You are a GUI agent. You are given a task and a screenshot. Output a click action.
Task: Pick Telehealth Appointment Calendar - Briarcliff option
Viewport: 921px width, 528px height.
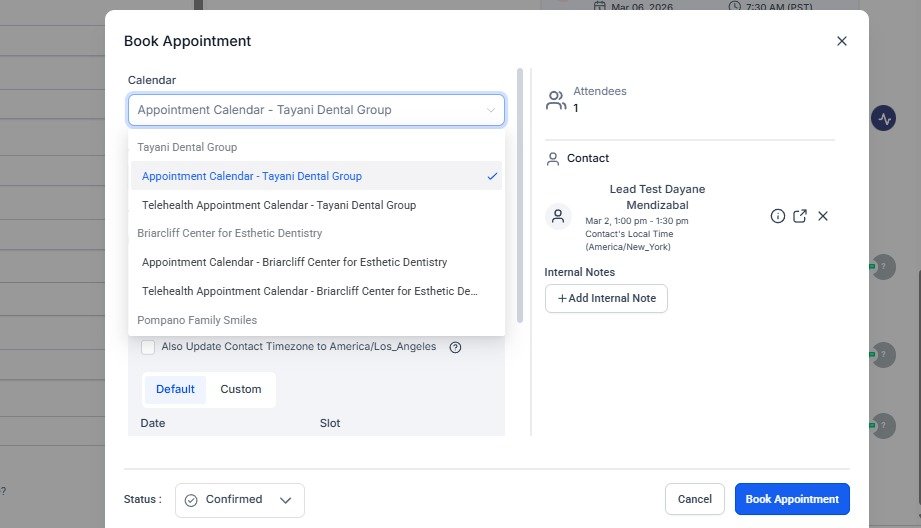pos(309,291)
